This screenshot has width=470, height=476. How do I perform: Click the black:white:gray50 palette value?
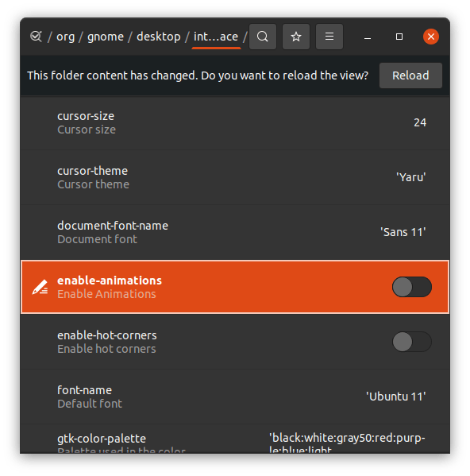(x=347, y=443)
